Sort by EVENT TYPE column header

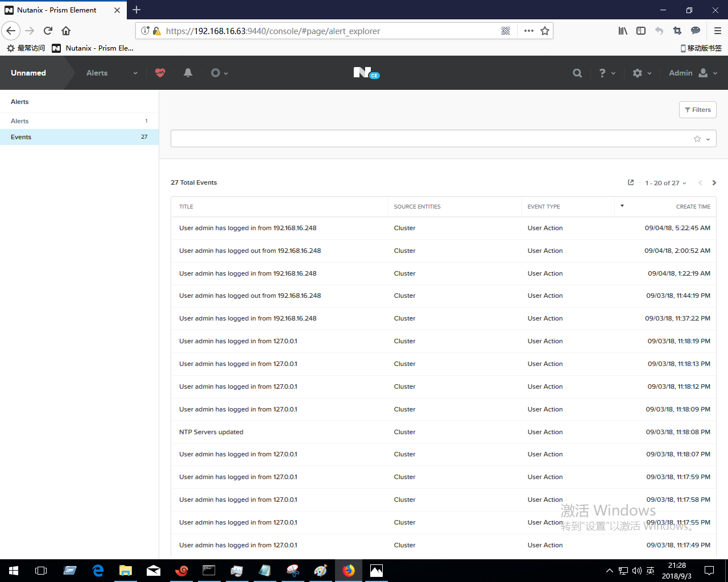coord(544,207)
